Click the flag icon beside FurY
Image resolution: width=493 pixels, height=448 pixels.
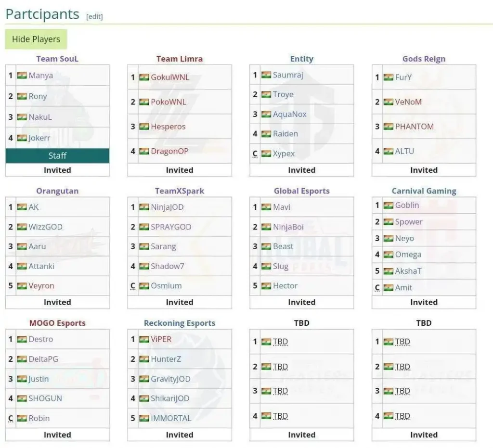[389, 77]
